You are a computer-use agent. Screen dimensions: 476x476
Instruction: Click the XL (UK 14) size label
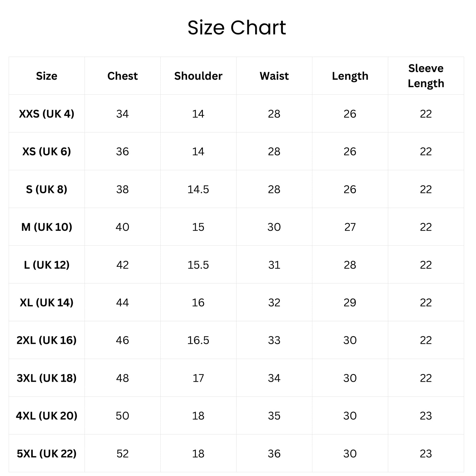[47, 303]
